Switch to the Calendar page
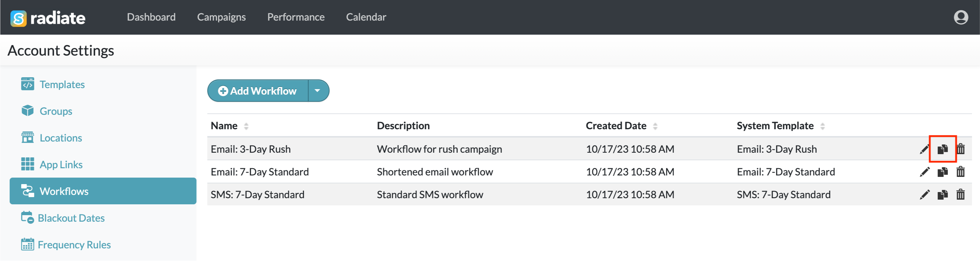This screenshot has width=980, height=261. [366, 17]
